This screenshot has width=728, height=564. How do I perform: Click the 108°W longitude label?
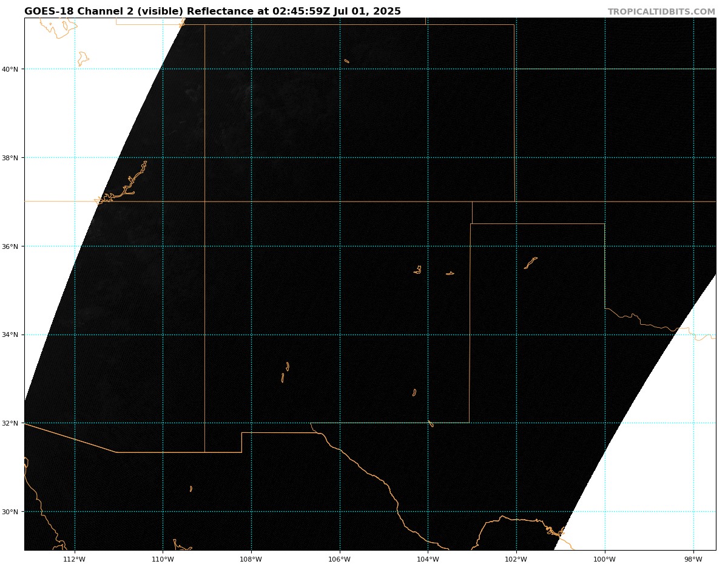click(x=251, y=559)
